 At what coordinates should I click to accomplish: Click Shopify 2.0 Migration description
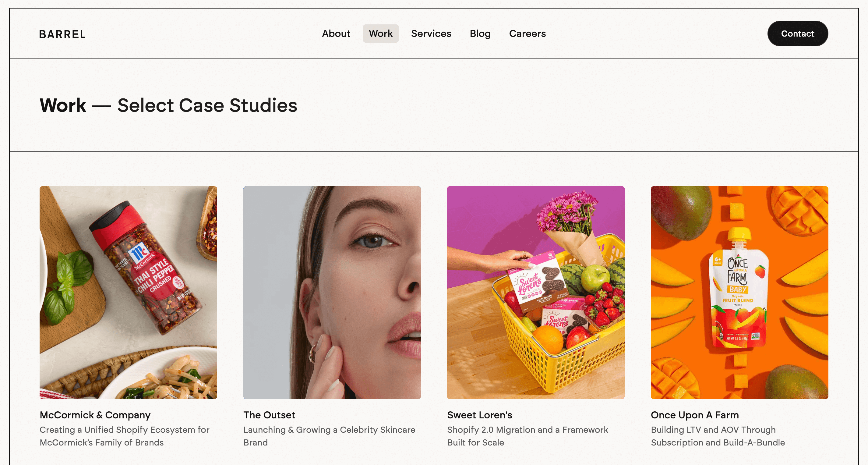pos(527,436)
